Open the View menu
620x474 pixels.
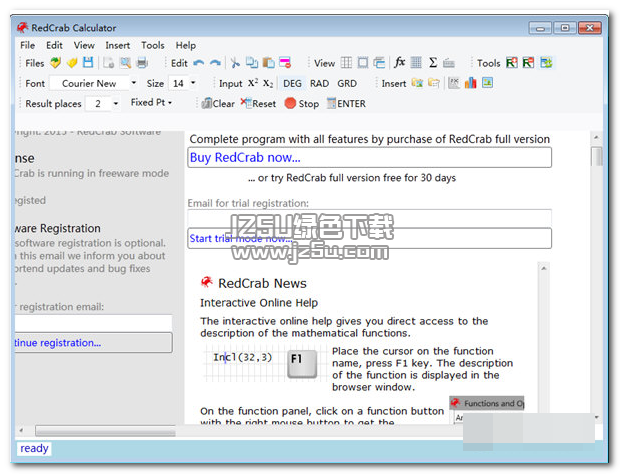point(84,45)
